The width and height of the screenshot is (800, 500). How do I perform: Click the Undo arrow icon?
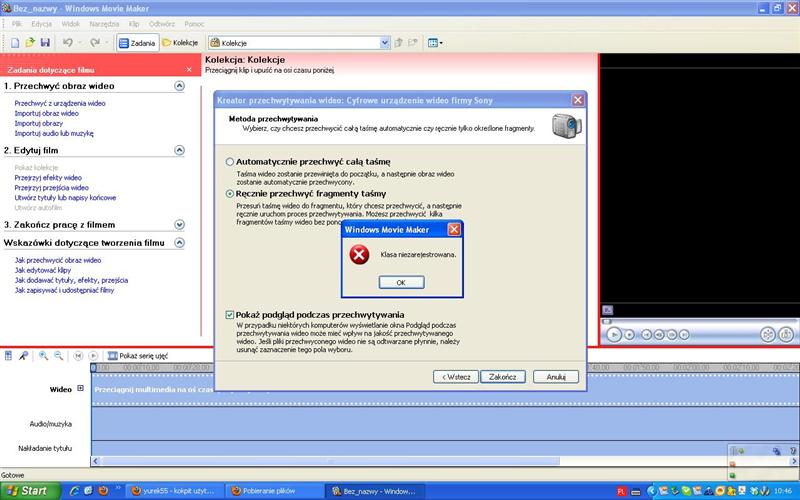pyautogui.click(x=67, y=43)
